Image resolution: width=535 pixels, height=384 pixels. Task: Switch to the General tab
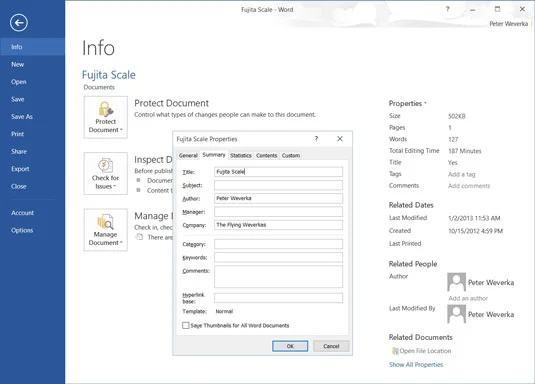[188, 155]
